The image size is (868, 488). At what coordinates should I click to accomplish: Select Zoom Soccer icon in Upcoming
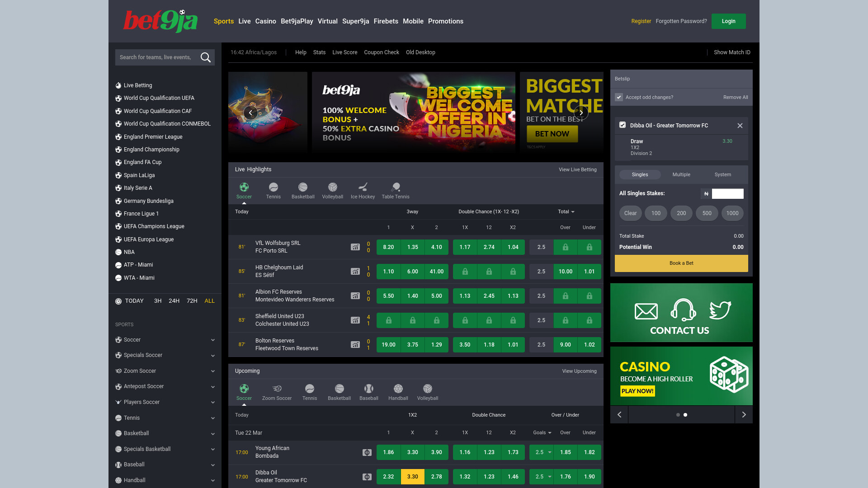[277, 389]
